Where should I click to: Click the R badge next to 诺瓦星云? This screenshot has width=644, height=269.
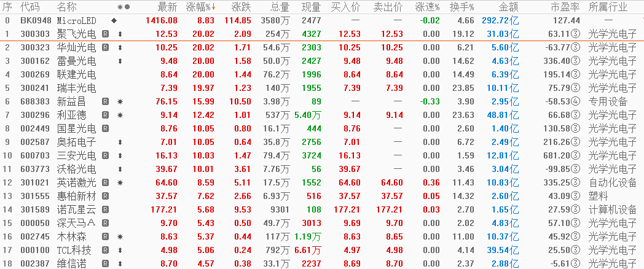coord(106,210)
